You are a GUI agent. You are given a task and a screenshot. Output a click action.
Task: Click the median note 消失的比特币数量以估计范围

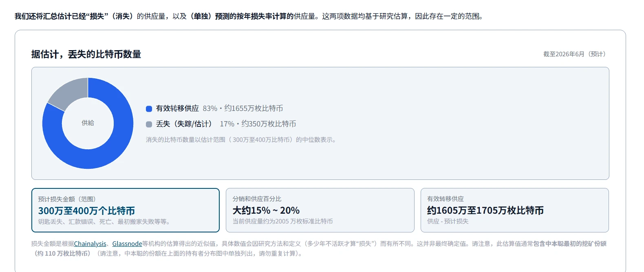(241, 140)
